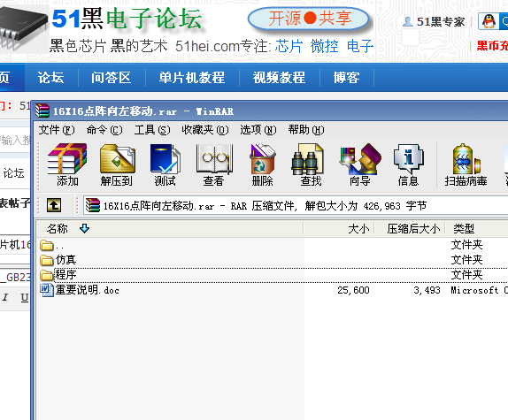The image size is (508, 420).
Task: Click the user avatar icon beside 51黑专家
Action: pos(408,22)
